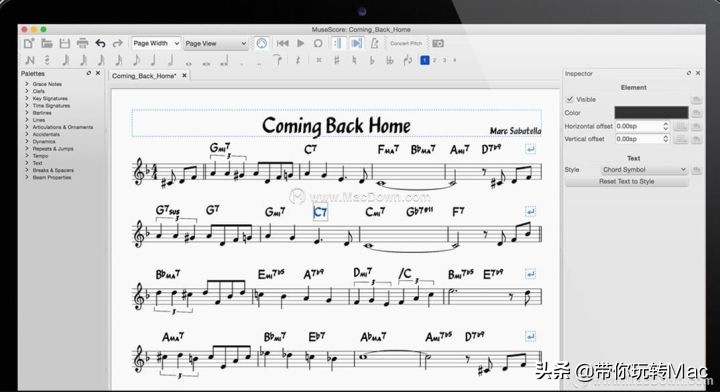This screenshot has width=720, height=392.
Task: Expand the Key Signatures palette
Action: coord(50,98)
